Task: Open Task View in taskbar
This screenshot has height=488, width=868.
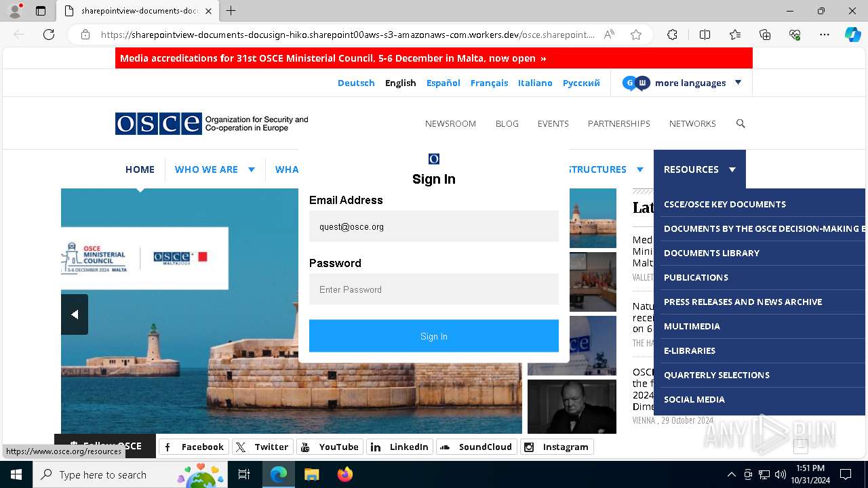Action: [x=244, y=474]
